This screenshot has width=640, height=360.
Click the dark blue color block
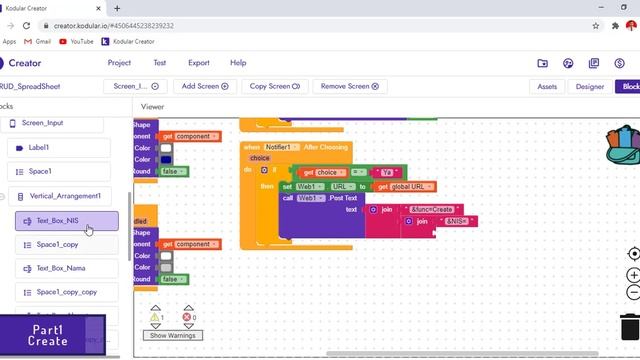[x=166, y=160]
